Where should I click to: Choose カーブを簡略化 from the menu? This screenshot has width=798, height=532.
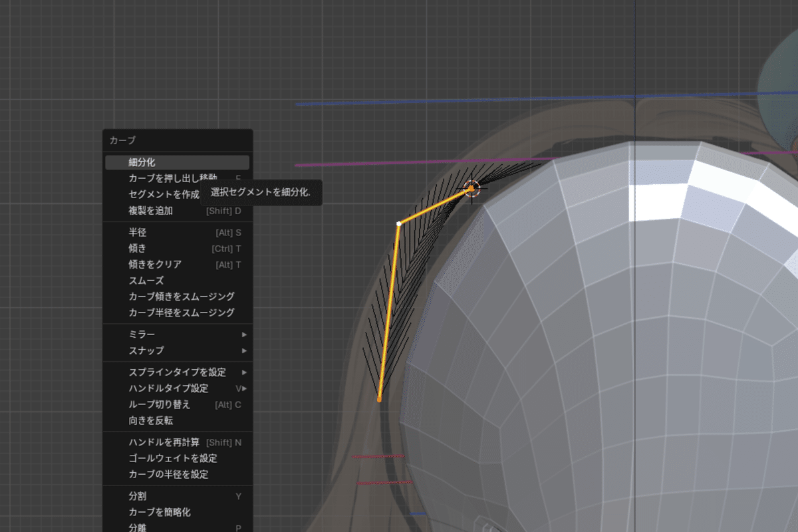(177, 512)
